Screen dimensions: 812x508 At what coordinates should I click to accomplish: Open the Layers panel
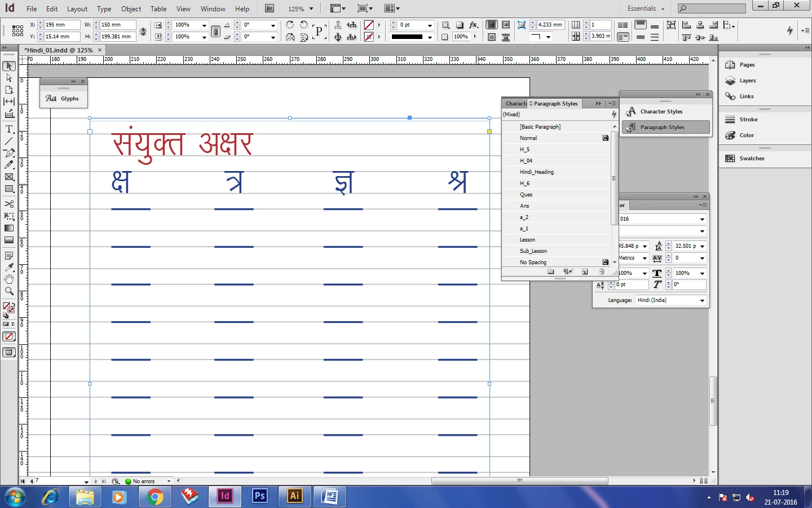747,81
